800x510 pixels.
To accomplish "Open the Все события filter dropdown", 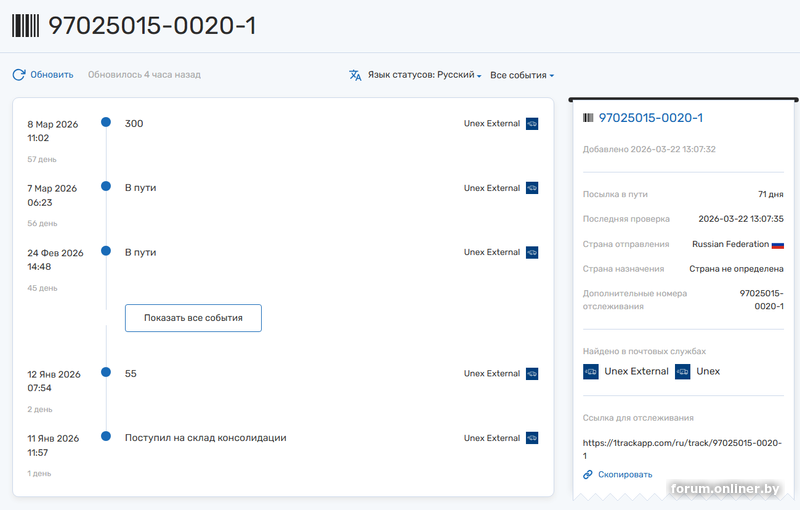I will click(x=522, y=75).
